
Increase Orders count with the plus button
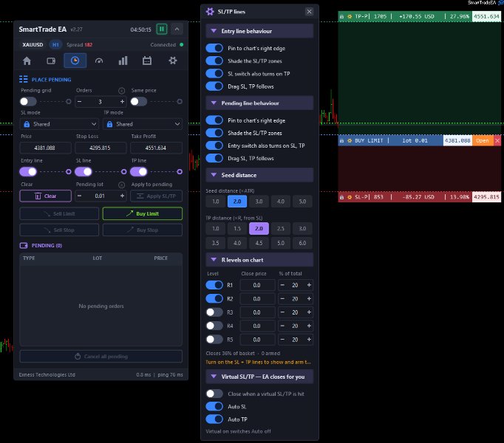[122, 102]
